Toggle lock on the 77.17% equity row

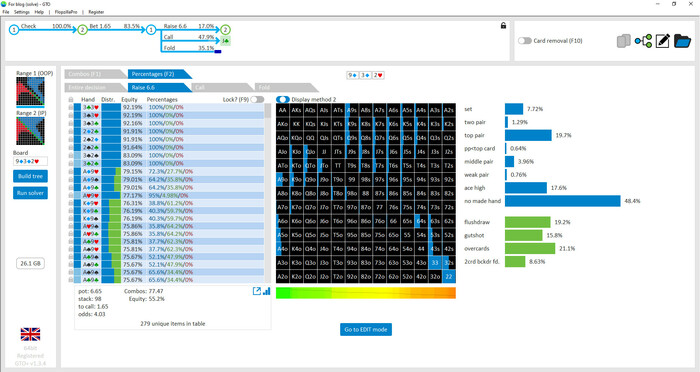pyautogui.click(x=71, y=196)
